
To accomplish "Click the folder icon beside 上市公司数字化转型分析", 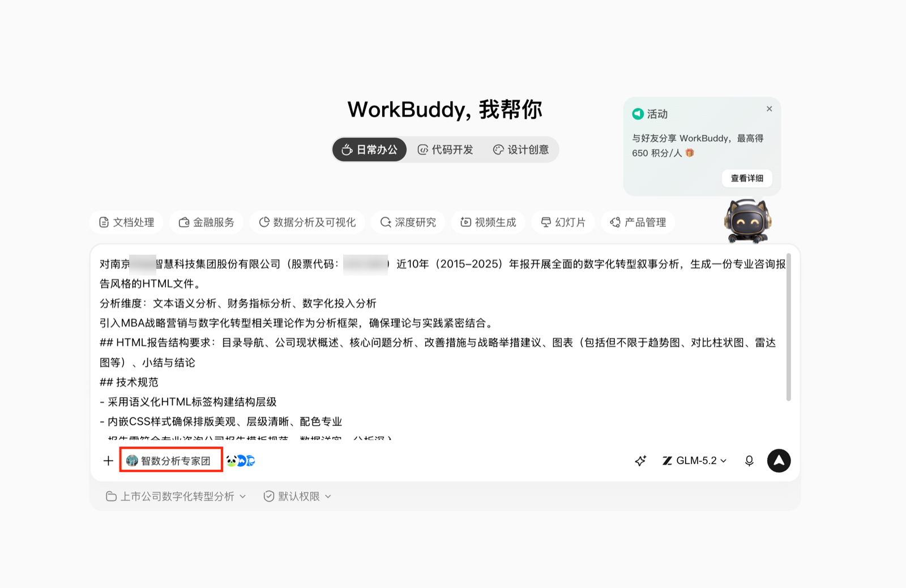I will click(111, 496).
